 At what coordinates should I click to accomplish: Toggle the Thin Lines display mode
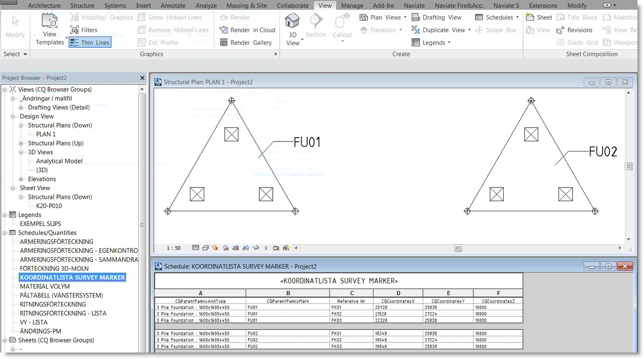tap(90, 42)
